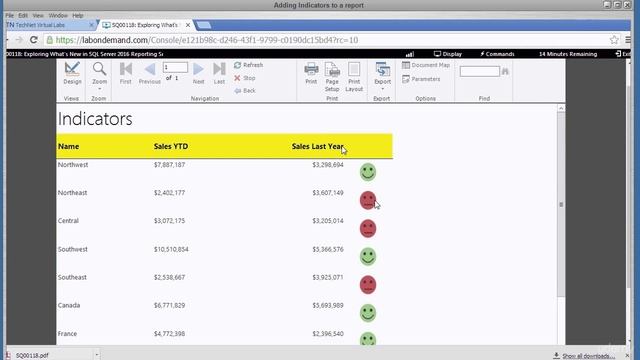
Task: Select Southwest Sales YTD value $10,510,854
Action: 171,249
